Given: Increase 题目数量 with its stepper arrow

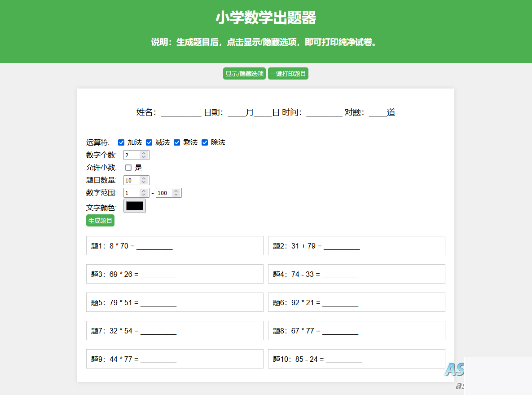Looking at the screenshot, I should coord(144,178).
